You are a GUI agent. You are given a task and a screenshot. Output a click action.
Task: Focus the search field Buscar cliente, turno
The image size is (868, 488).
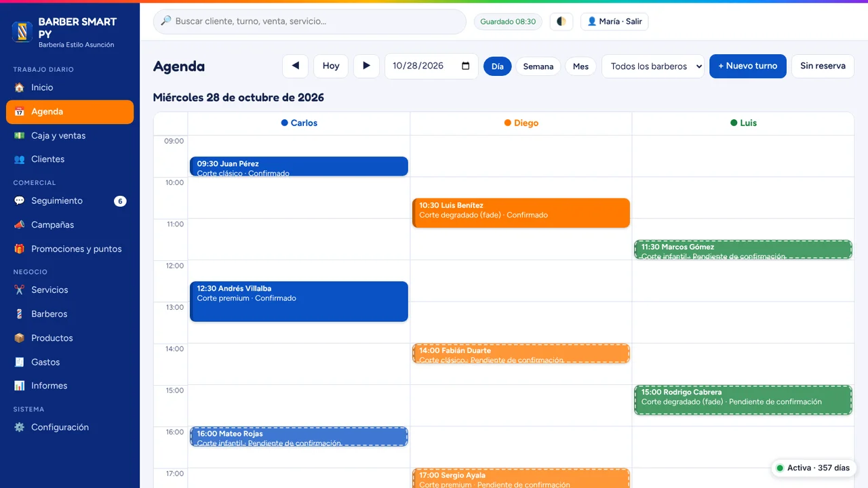coord(310,22)
